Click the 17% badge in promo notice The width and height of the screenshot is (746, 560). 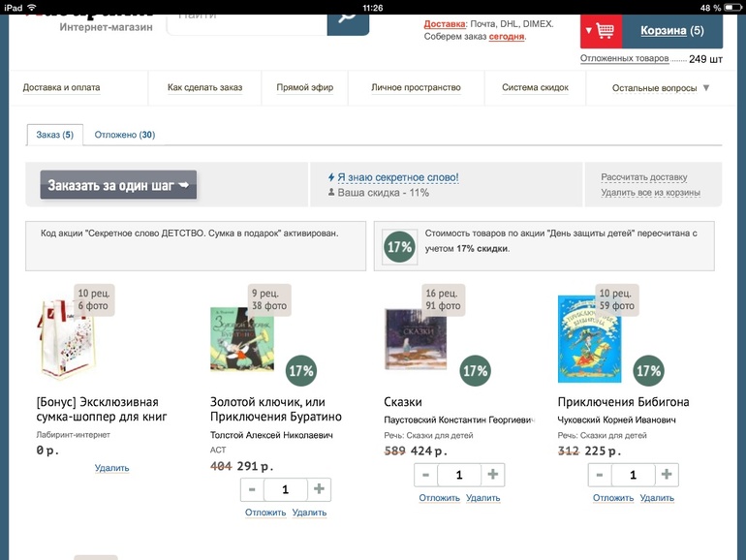click(398, 247)
